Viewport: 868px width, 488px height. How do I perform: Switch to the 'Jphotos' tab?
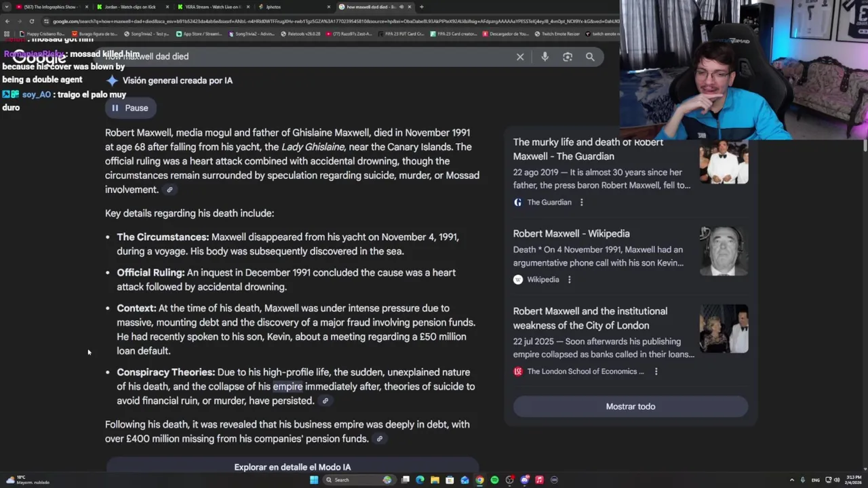(293, 7)
